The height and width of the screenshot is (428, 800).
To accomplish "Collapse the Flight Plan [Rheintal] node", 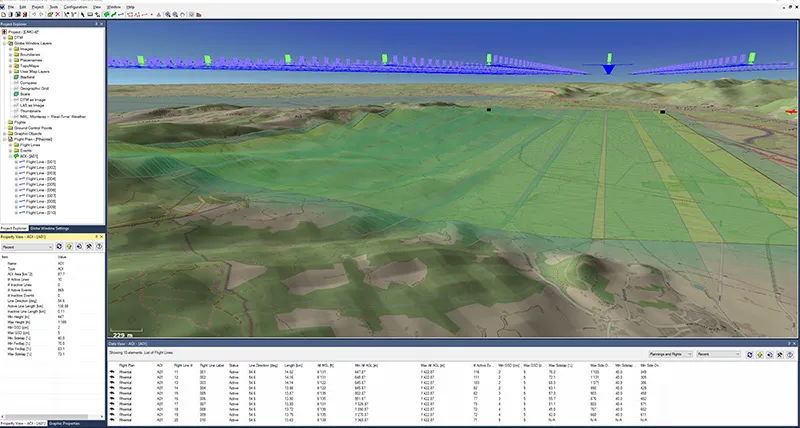I will click(x=6, y=139).
